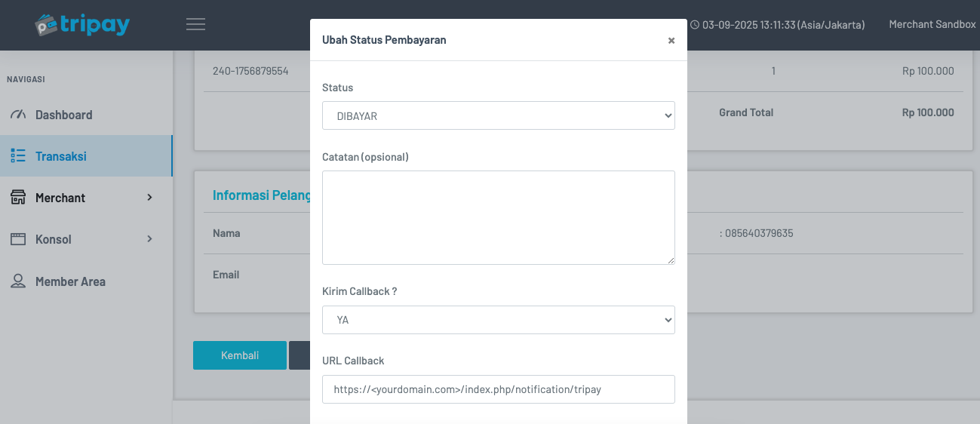Click the Merchant Sandbox account link
Viewport: 980px width, 424px height.
pos(932,25)
